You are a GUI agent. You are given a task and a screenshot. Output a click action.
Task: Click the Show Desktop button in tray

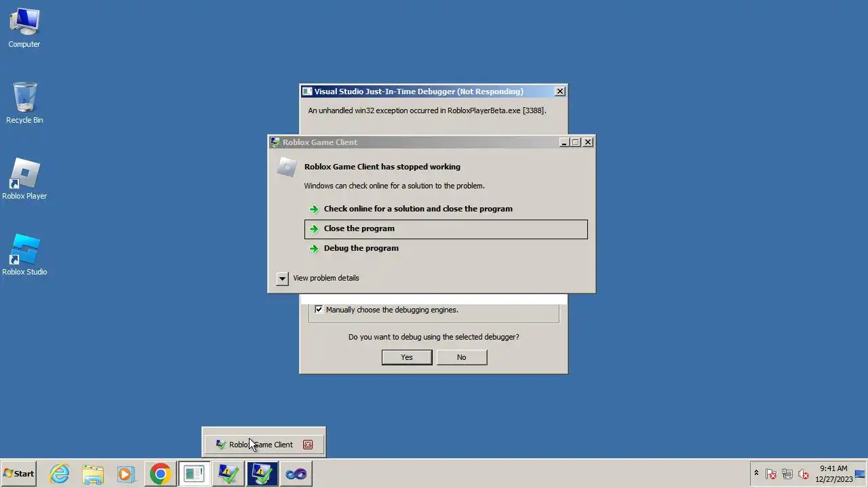tap(861, 474)
